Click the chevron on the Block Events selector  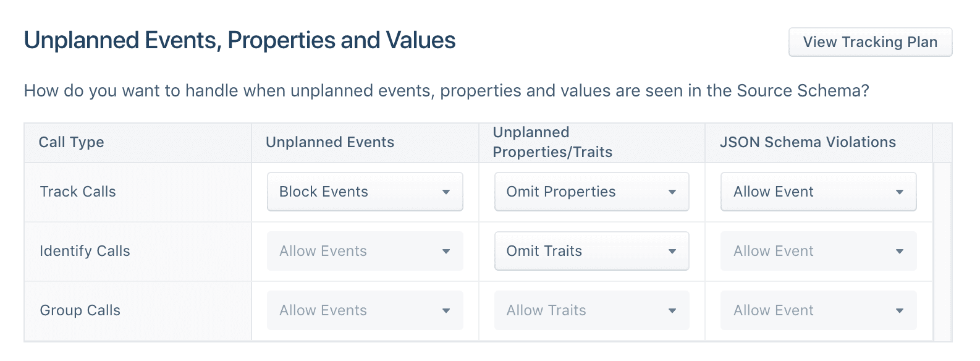[446, 192]
